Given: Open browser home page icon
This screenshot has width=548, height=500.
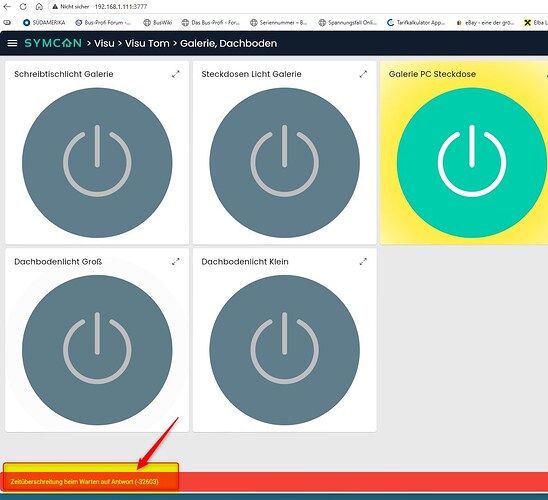Looking at the screenshot, I should pyautogui.click(x=39, y=6).
